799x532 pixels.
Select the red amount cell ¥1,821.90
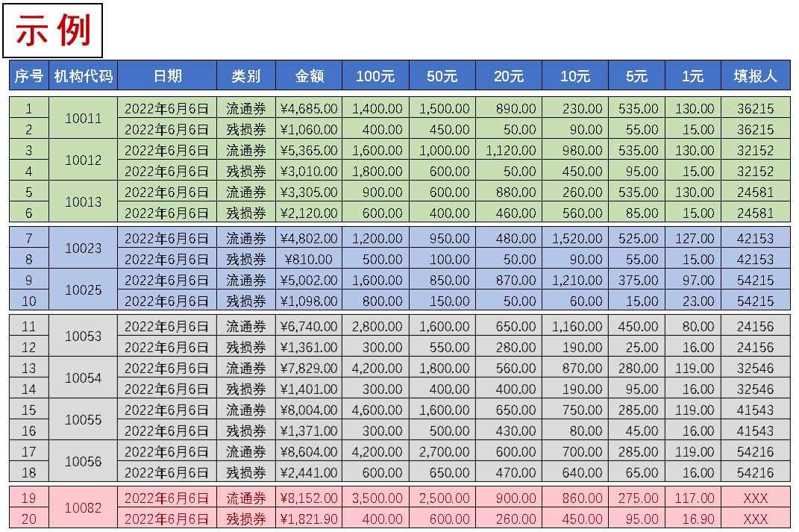tap(310, 519)
